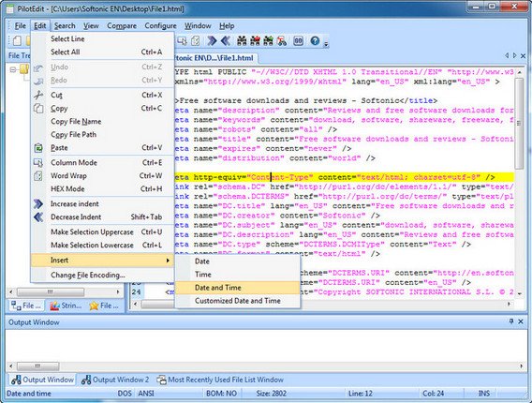
Task: Switch to the File1.html document tab
Action: click(x=215, y=58)
